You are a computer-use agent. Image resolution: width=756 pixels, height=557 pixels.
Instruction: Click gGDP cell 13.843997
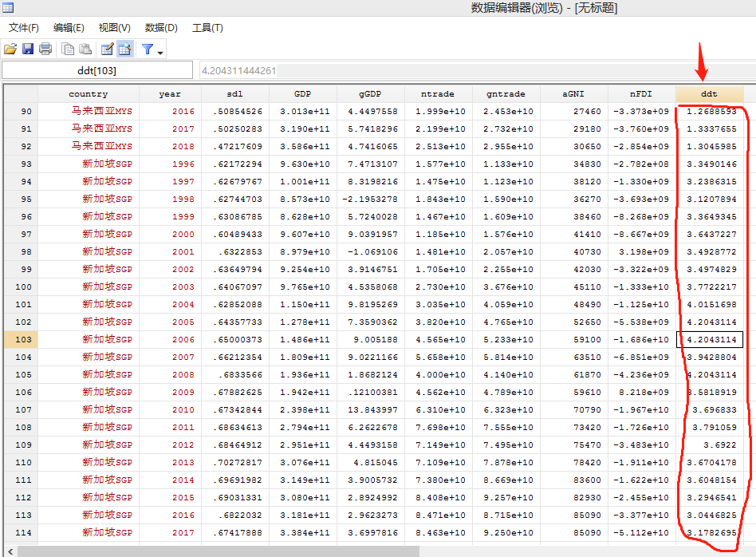tap(372, 410)
